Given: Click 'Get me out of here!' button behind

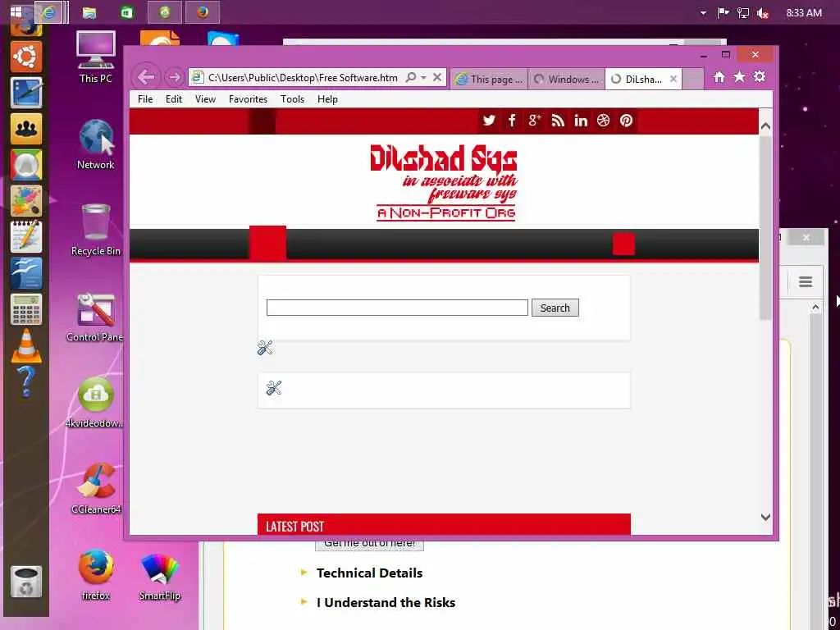Looking at the screenshot, I should click(x=370, y=543).
